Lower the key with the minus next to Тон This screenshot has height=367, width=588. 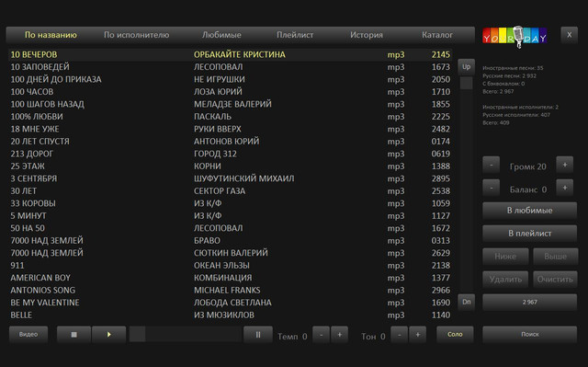(400, 335)
